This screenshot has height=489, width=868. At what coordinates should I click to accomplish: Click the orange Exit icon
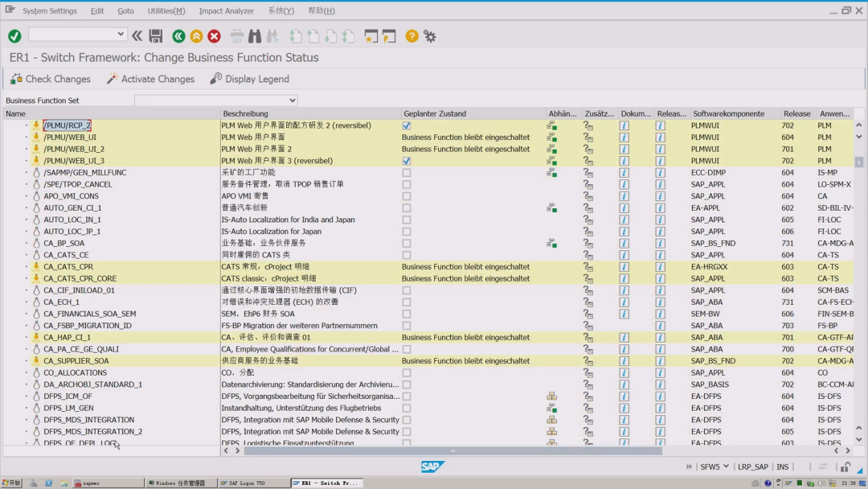coord(197,36)
